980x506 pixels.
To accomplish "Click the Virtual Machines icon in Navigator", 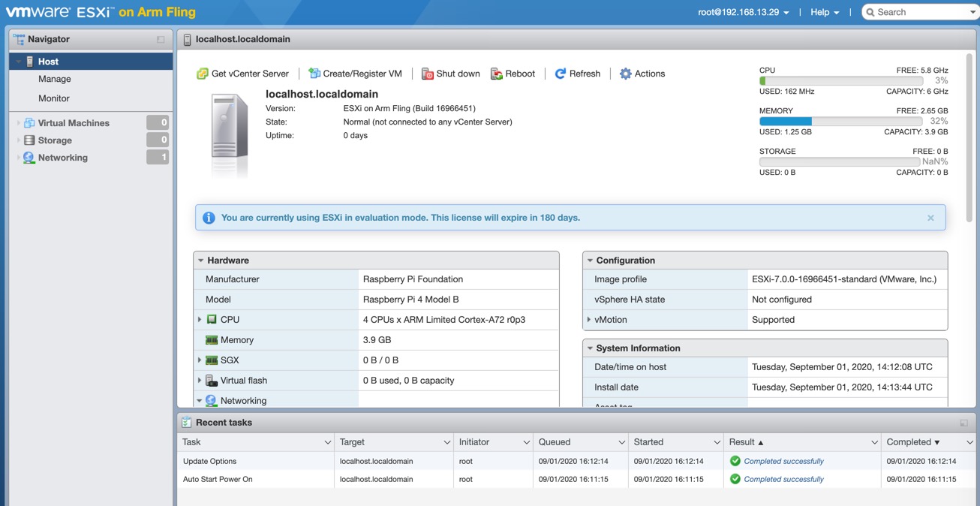I will (29, 123).
